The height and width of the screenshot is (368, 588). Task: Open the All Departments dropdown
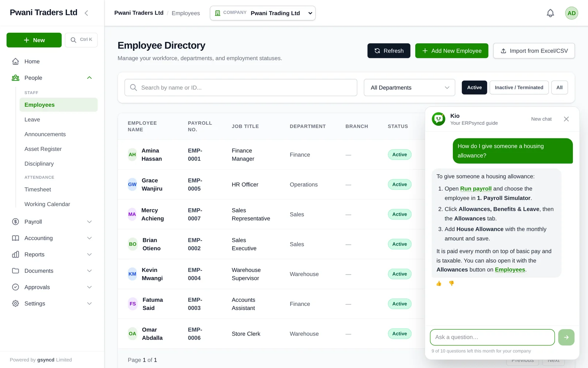pyautogui.click(x=409, y=88)
